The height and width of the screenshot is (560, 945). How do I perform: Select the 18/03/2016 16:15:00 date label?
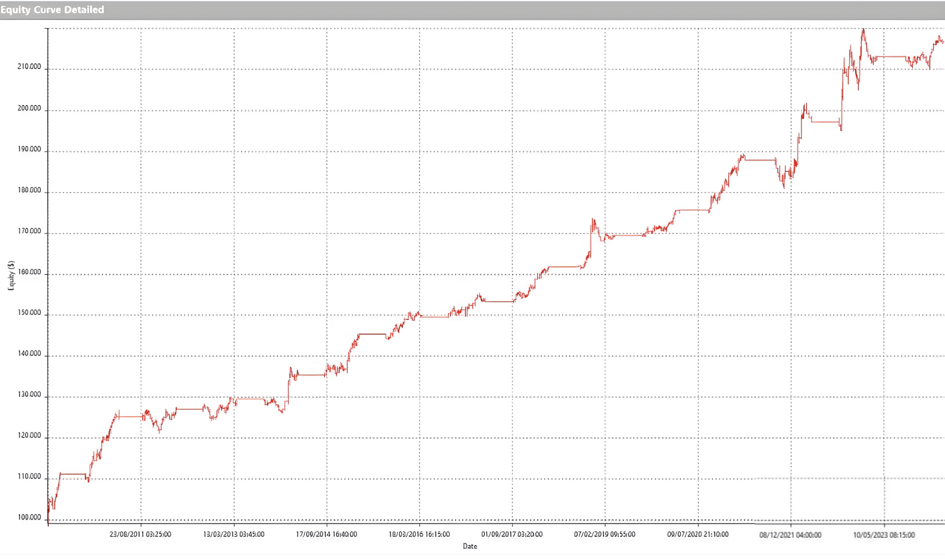[419, 534]
